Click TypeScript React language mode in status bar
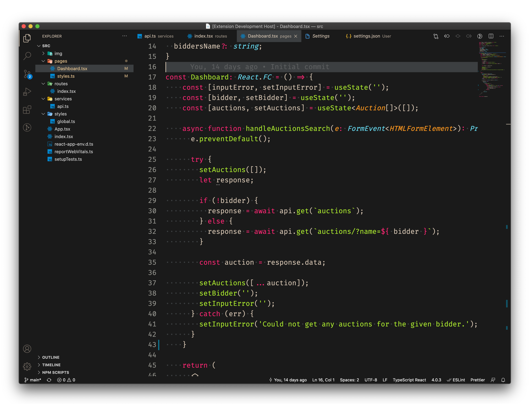 point(409,380)
